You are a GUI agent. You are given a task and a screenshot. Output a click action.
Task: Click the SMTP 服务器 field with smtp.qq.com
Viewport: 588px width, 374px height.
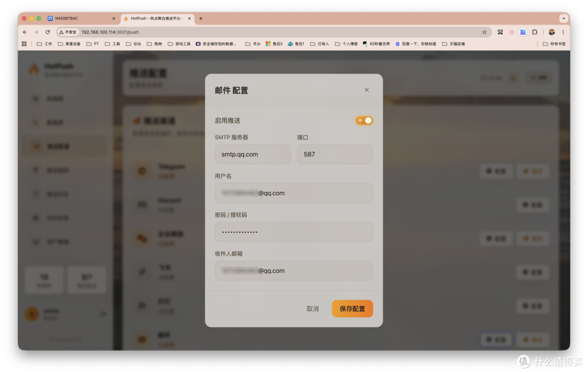coord(253,154)
